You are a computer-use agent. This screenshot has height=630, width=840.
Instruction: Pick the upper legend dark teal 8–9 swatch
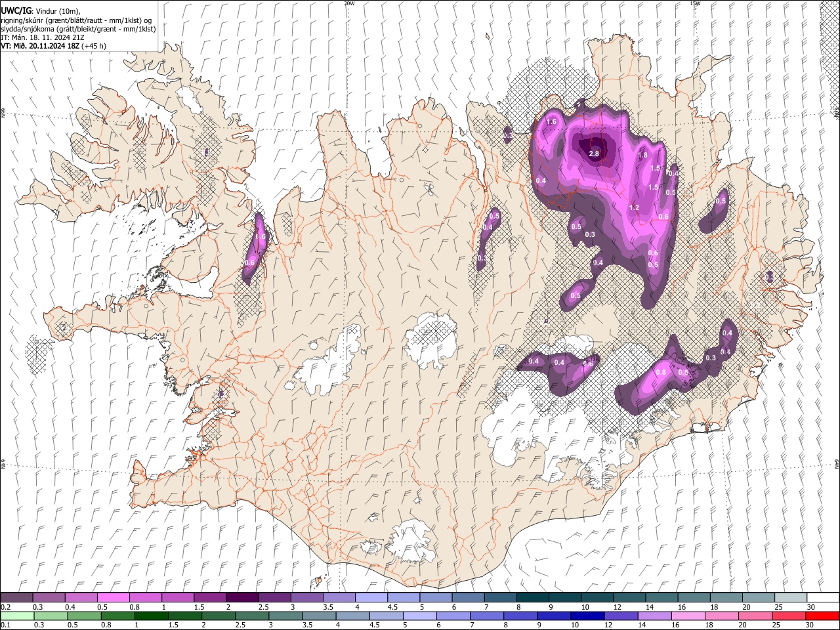click(533, 597)
